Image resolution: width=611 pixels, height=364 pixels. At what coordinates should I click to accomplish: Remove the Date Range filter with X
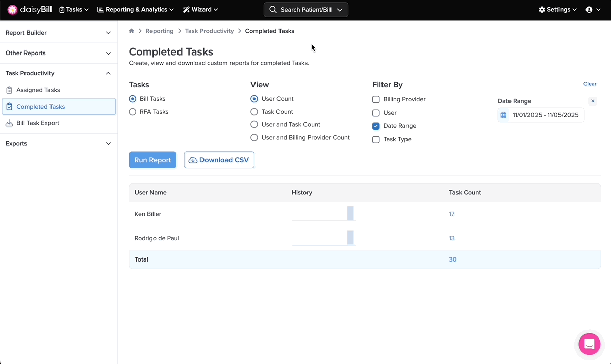(593, 101)
